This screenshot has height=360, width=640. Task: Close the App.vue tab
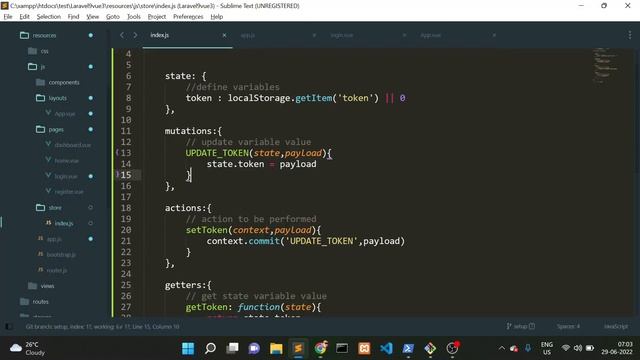pos(494,35)
